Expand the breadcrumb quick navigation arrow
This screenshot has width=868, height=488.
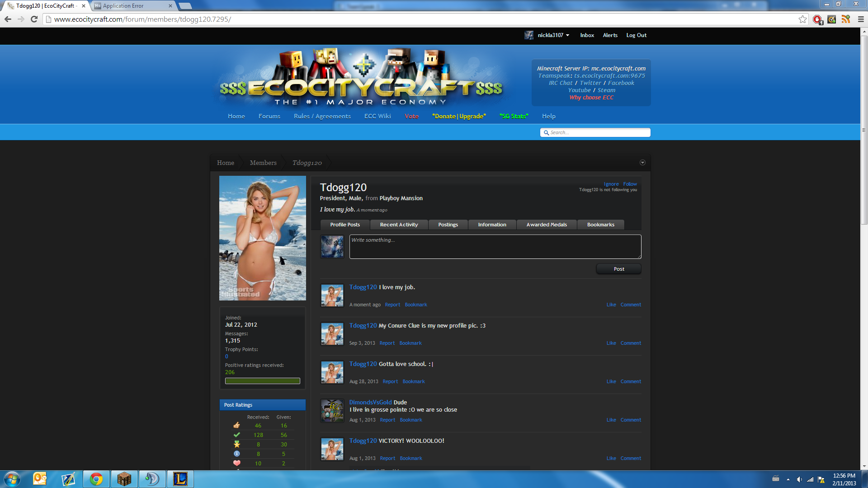click(x=642, y=163)
